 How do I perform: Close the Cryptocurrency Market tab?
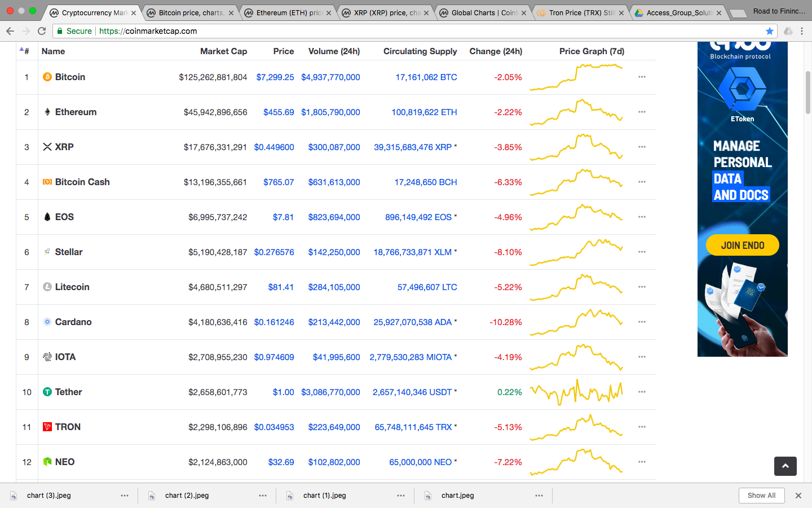(134, 13)
